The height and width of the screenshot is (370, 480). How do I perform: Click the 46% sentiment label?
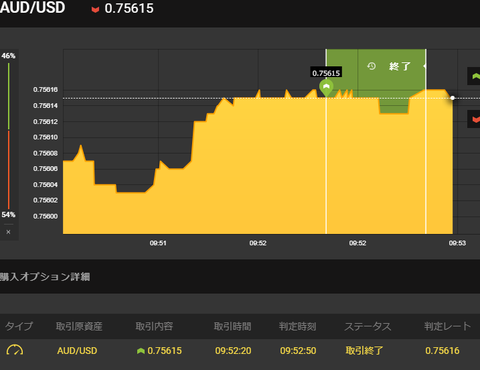click(8, 56)
